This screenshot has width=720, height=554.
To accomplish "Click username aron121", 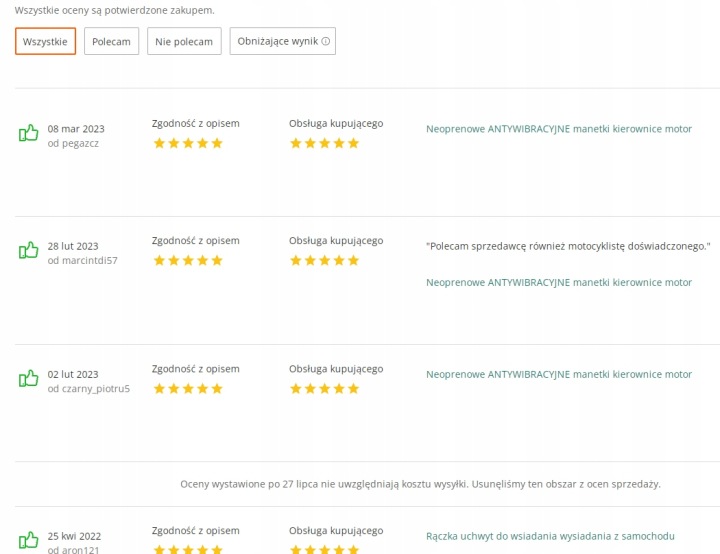I will pos(80,549).
